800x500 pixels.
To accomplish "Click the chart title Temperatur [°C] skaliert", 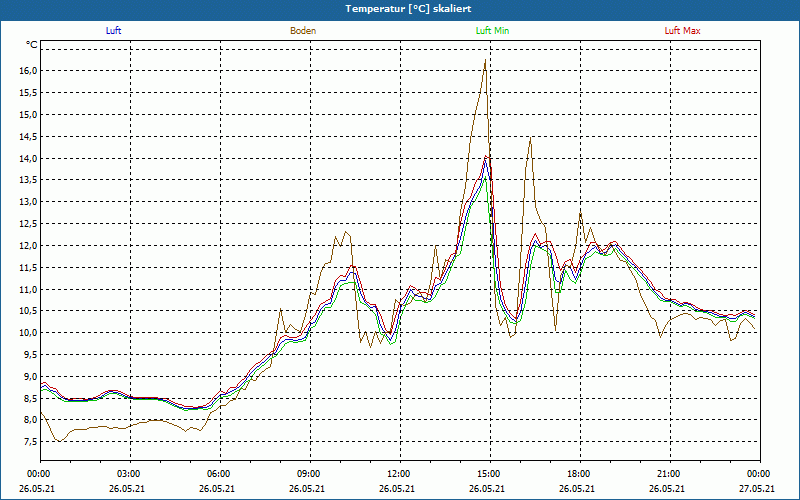I will click(x=408, y=9).
